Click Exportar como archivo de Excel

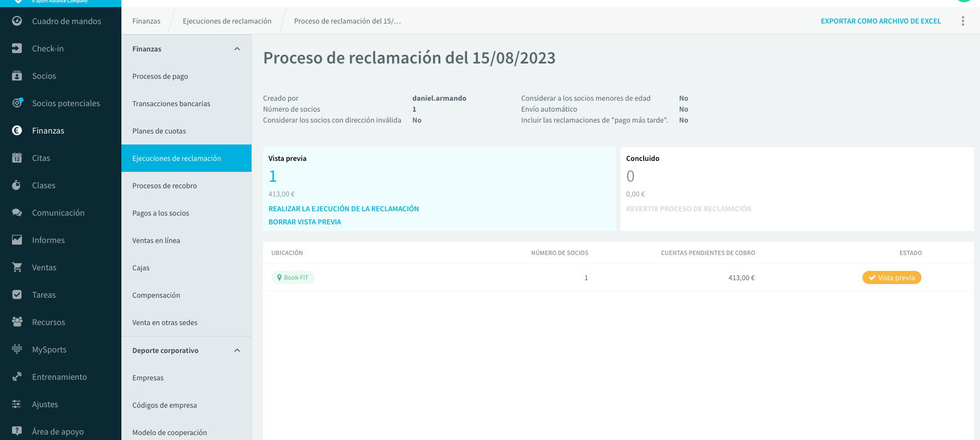pos(880,21)
